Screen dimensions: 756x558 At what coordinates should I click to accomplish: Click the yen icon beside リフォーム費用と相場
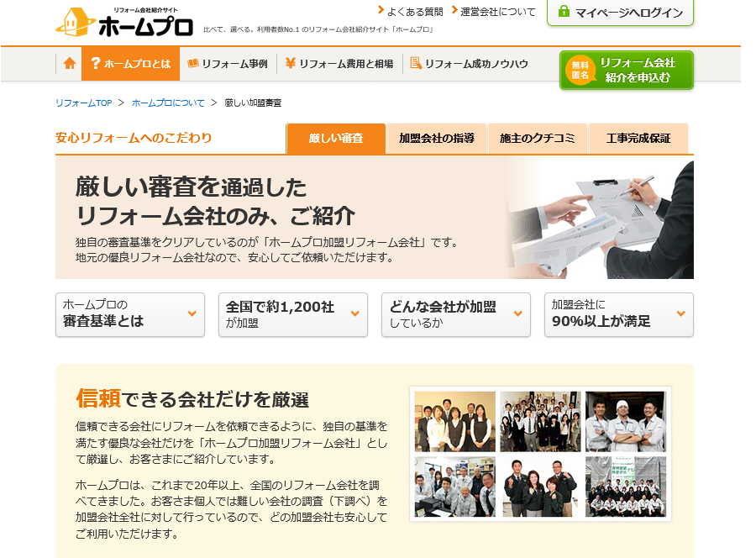(x=290, y=63)
